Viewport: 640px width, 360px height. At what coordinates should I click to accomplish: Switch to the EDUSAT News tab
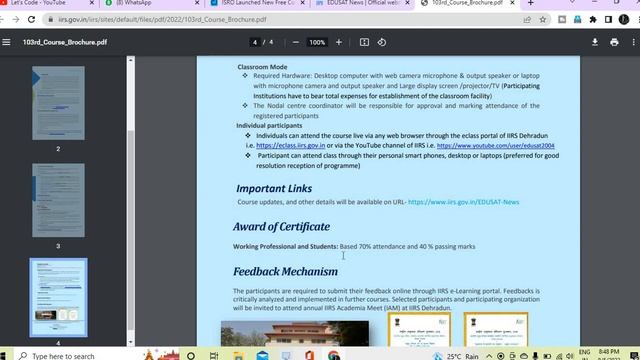(363, 3)
